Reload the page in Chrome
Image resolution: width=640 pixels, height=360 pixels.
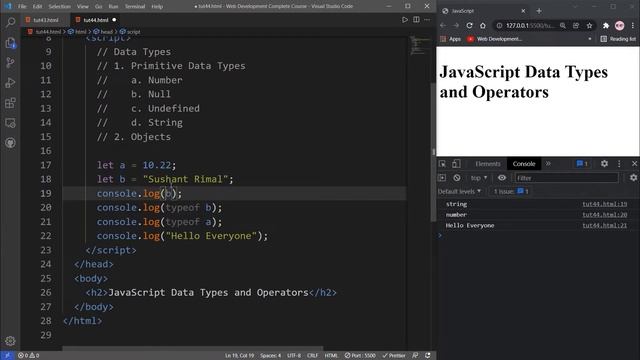tap(469, 25)
